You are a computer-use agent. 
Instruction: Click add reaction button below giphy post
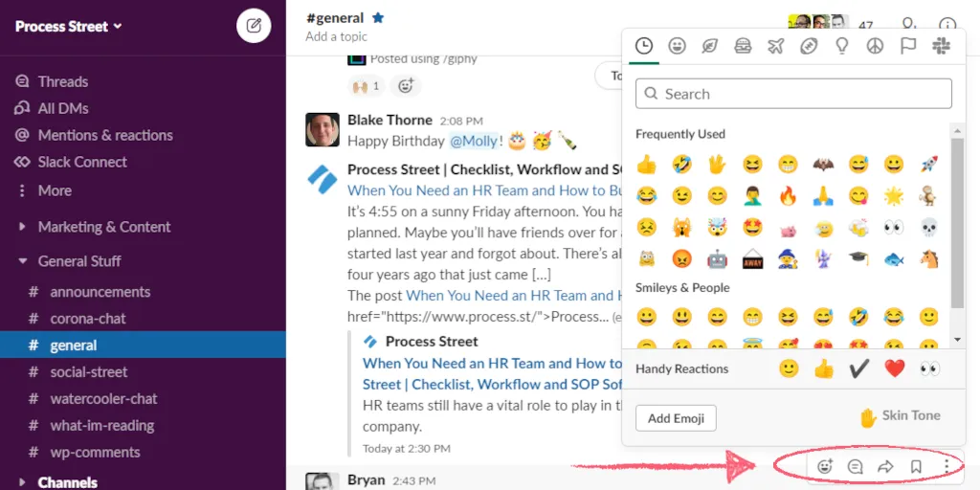(406, 85)
